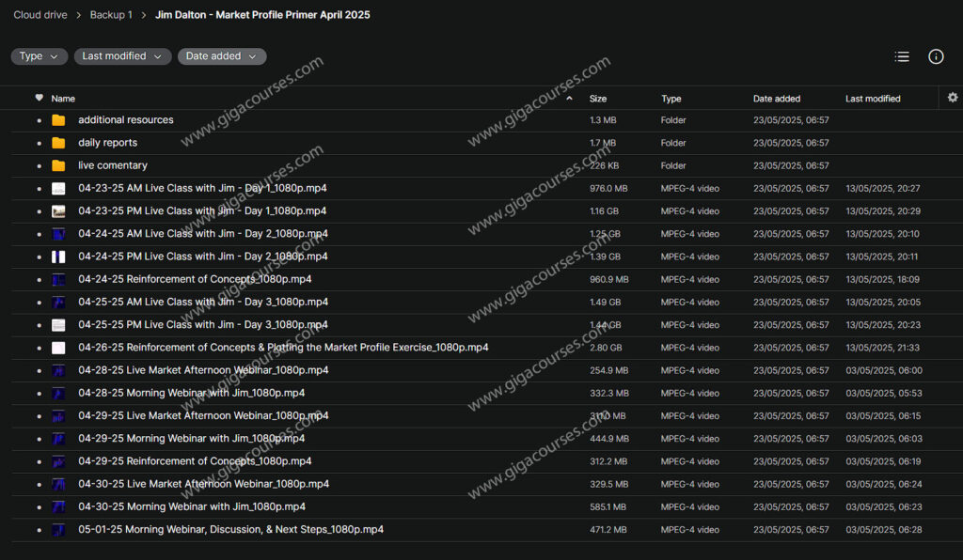Sort files by Size column header
This screenshot has width=963, height=560.
(x=598, y=99)
